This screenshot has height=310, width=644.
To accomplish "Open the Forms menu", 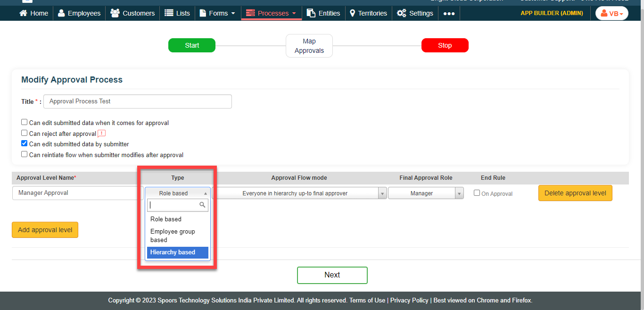I will 217,13.
